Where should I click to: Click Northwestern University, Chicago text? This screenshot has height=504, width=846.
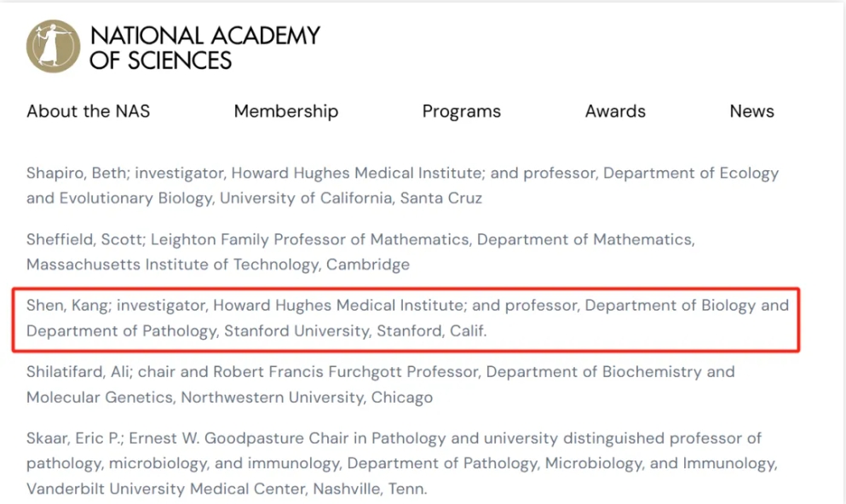[x=307, y=398]
